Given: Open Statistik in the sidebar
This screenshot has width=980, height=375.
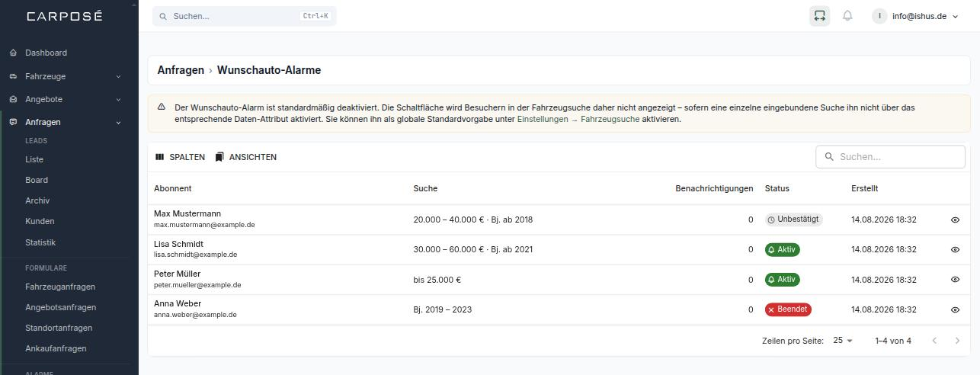Looking at the screenshot, I should click(40, 242).
